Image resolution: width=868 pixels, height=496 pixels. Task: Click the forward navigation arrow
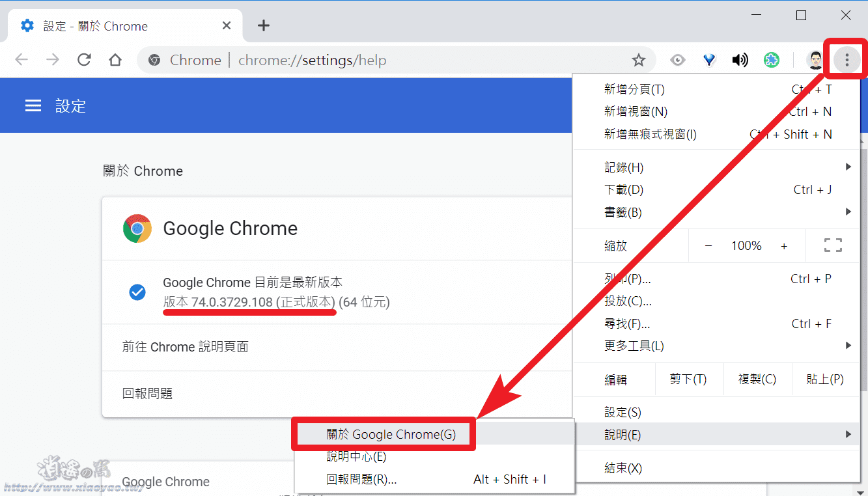(53, 60)
